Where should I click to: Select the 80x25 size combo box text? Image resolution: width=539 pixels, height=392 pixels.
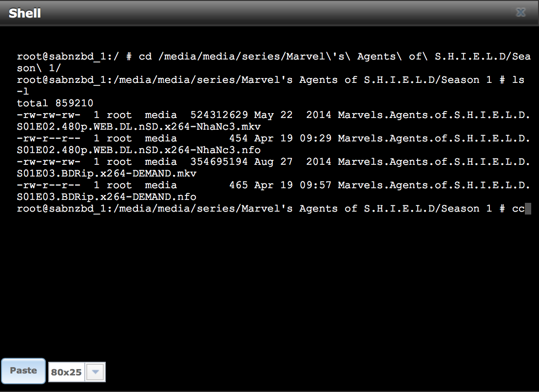(x=66, y=372)
